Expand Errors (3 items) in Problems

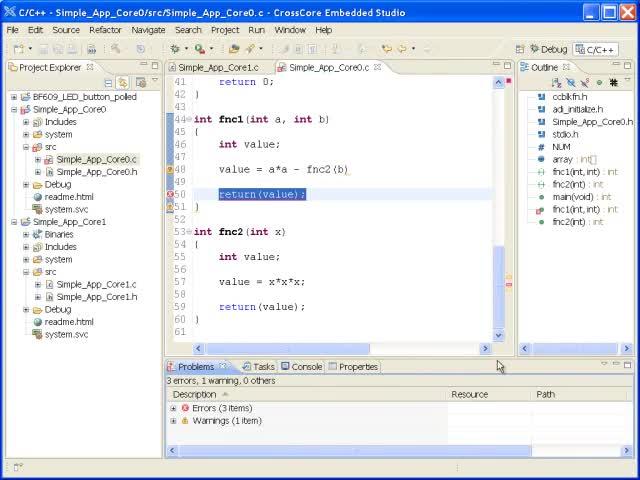173,409
